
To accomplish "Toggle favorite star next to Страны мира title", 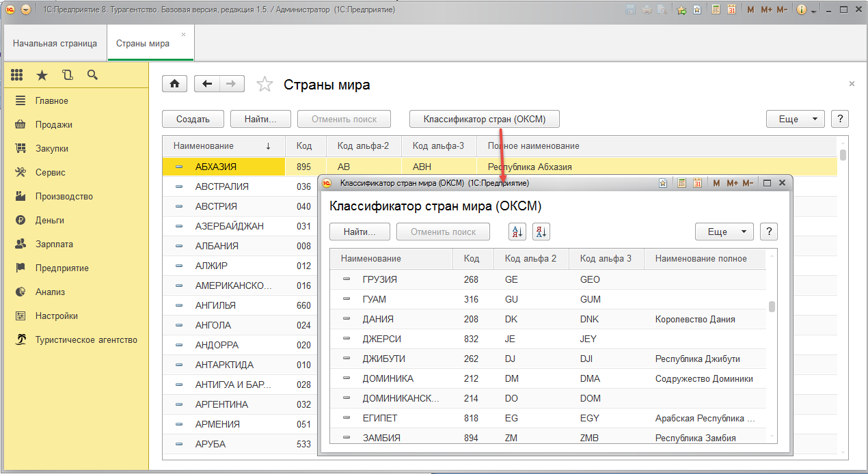I will click(265, 85).
